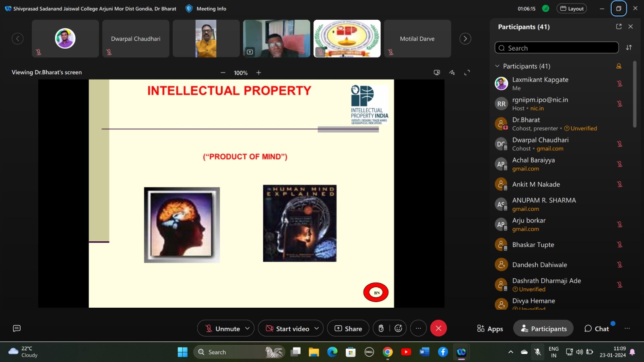The height and width of the screenshot is (362, 644).
Task: Open the Chat panel
Action: [597, 329]
